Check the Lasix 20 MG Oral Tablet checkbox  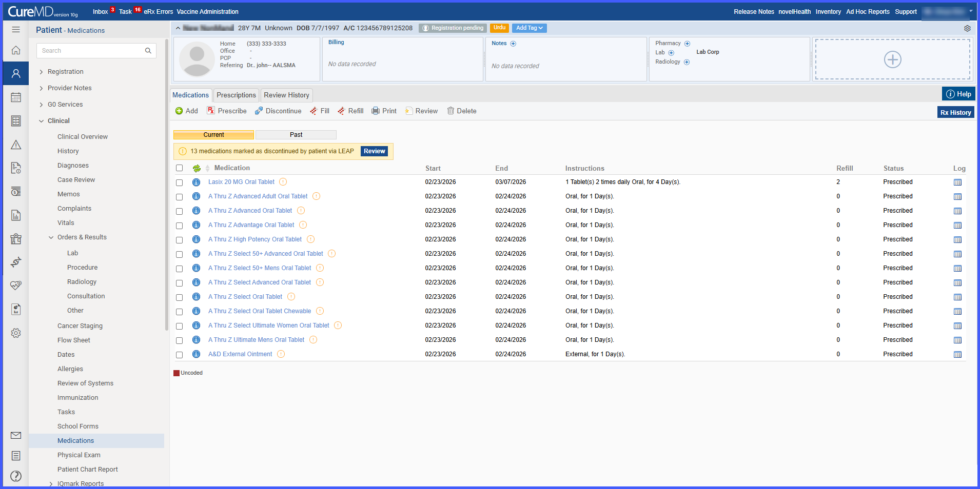[x=179, y=182]
